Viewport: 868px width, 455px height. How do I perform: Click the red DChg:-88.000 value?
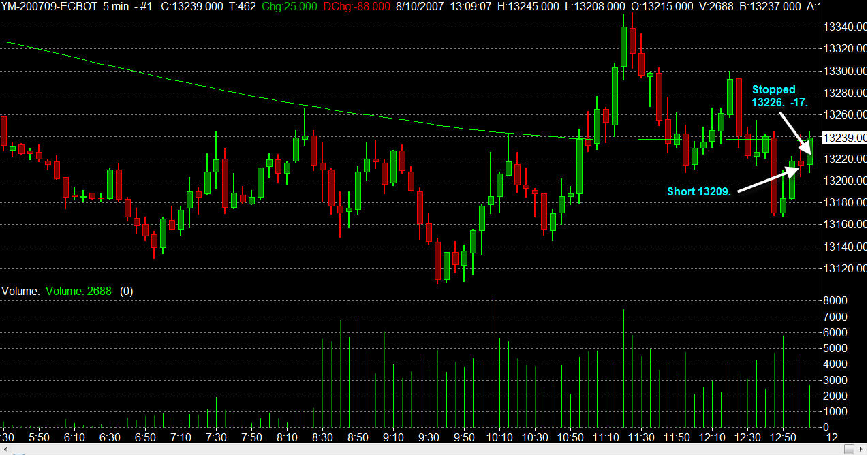click(x=356, y=6)
